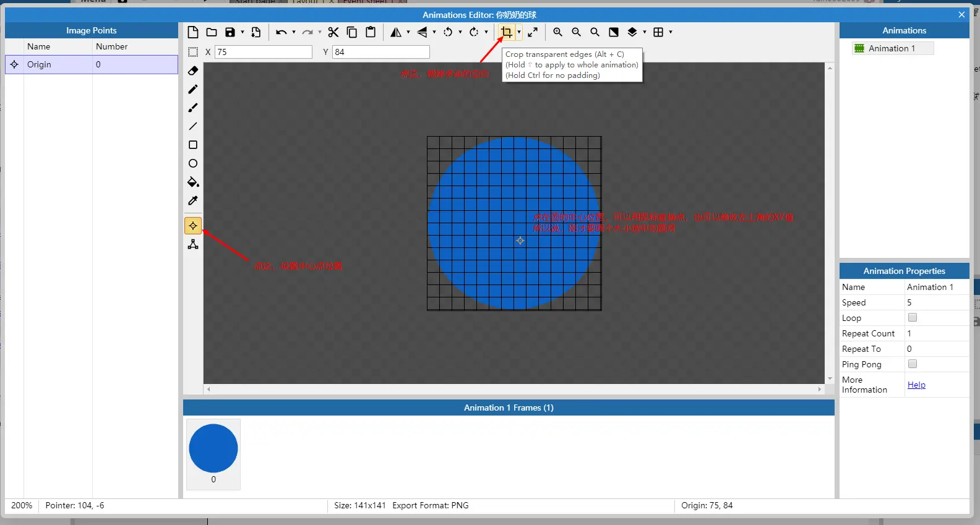Viewport: 980px width, 525px height.
Task: Paste from clipboard icon
Action: pyautogui.click(x=371, y=32)
